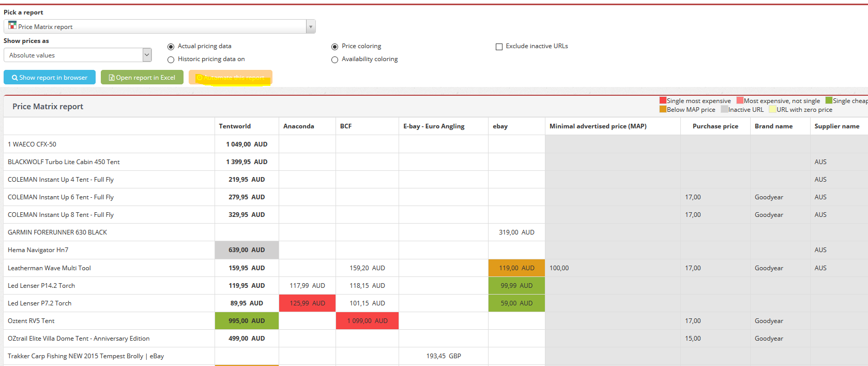
Task: Select the Hema Navigator Hn7 product
Action: 38,250
